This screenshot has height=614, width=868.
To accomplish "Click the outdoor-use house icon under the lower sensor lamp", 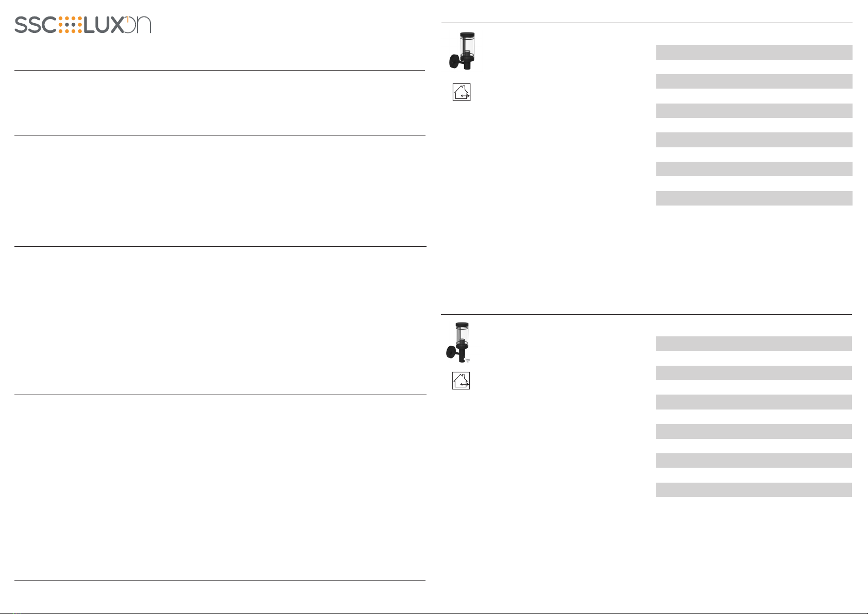I will point(461,381).
